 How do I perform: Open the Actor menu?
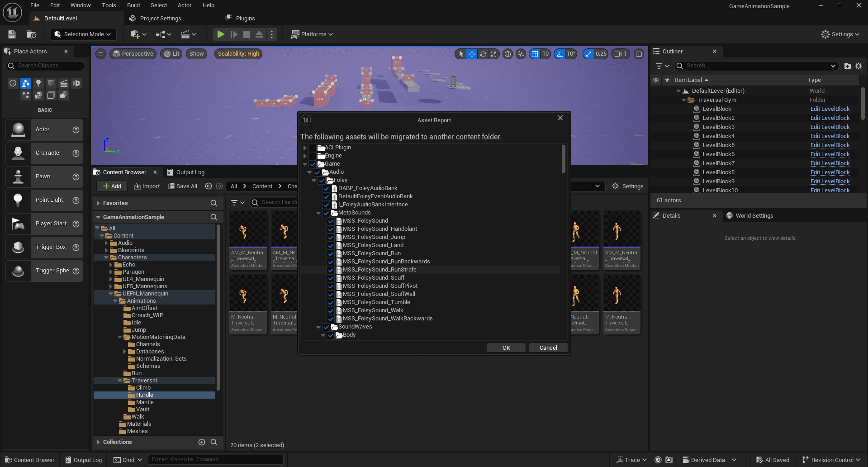pyautogui.click(x=185, y=5)
